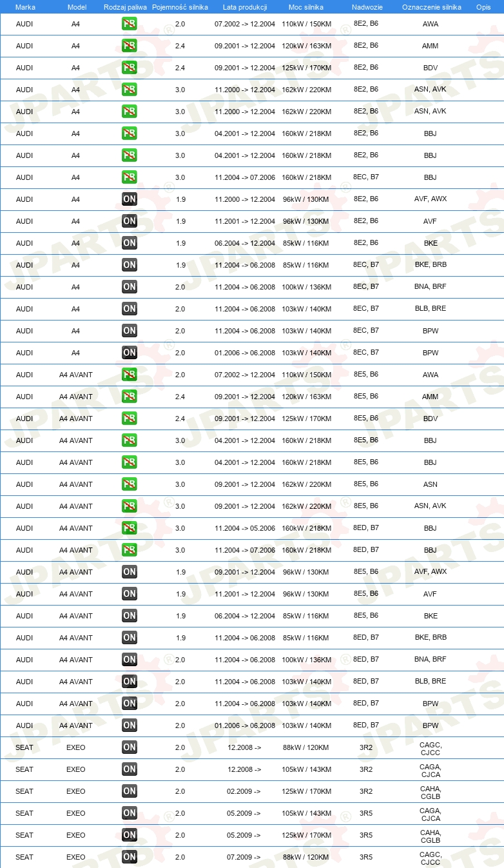Viewport: 504px width, 868px height.
Task: Click the SEAT cell in the 07.2009 row
Action: (24, 857)
